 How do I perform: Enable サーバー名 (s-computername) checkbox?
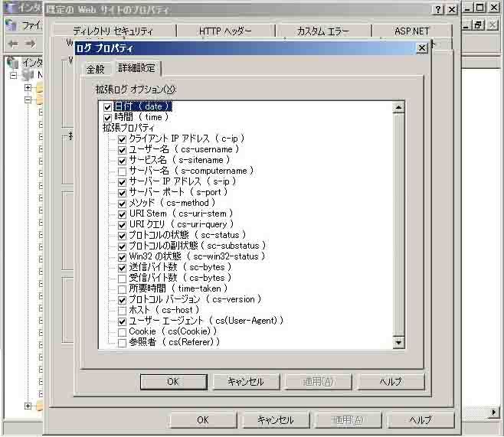click(x=122, y=171)
